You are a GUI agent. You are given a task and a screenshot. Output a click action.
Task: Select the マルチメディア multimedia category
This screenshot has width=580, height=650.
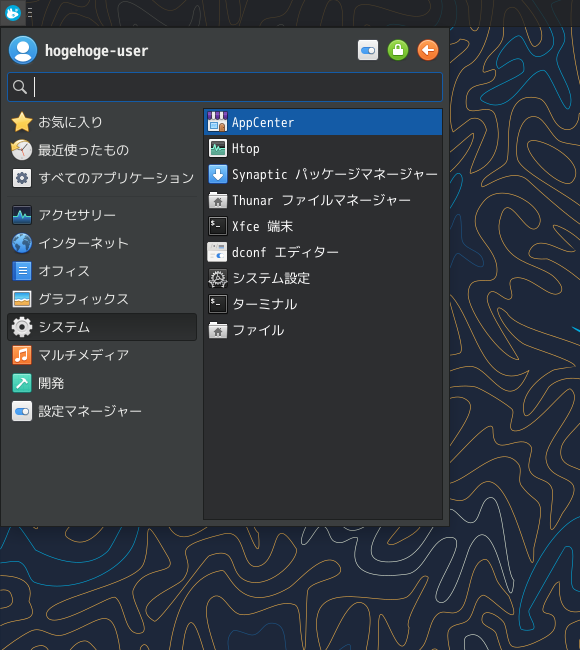click(102, 355)
